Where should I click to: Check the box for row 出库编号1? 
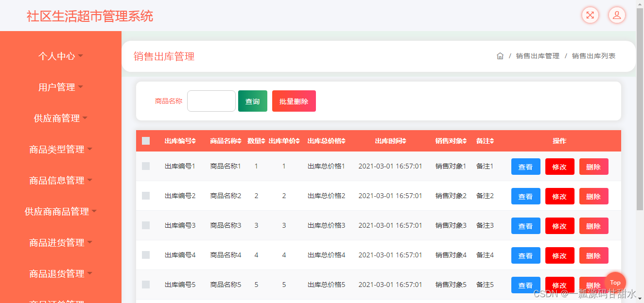pos(146,166)
